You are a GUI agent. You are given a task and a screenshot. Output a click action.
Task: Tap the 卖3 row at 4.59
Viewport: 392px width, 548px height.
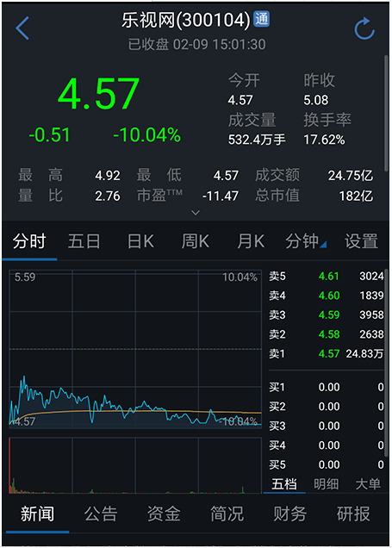[326, 314]
